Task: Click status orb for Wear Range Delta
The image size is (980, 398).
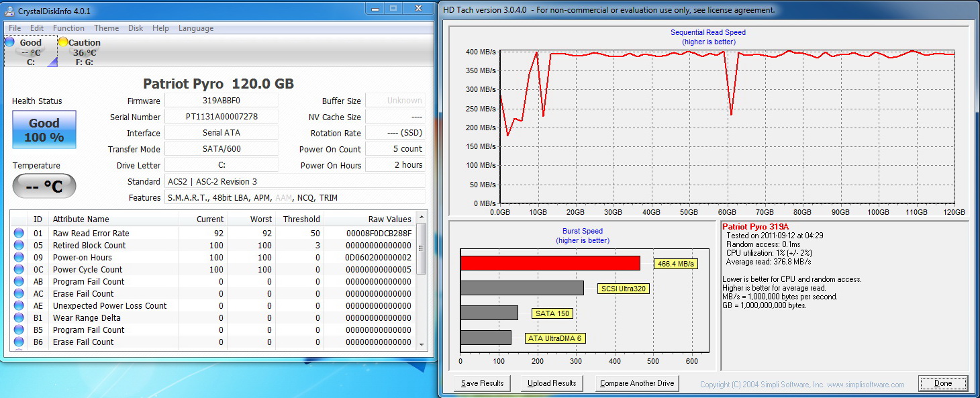Action: coord(19,317)
